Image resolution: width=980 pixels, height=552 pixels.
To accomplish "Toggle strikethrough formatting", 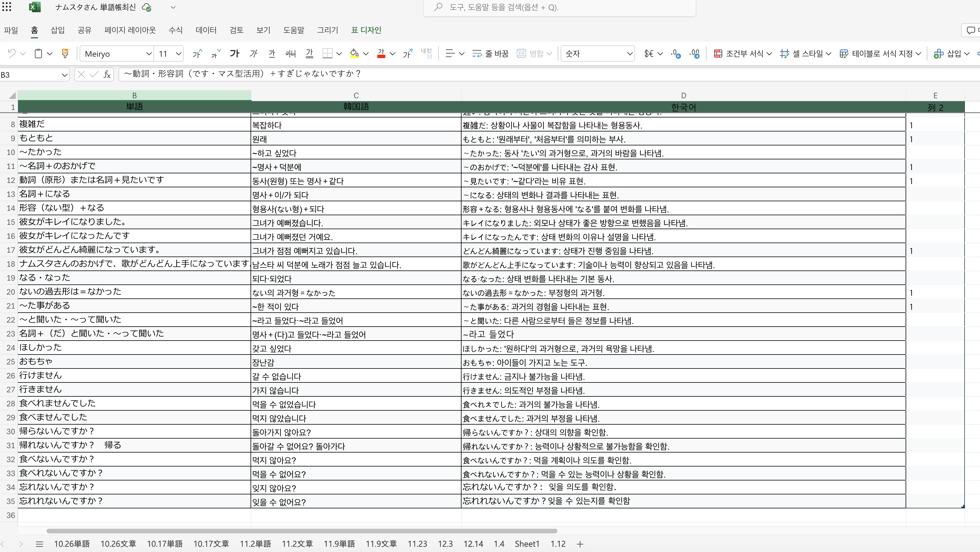I will click(290, 54).
